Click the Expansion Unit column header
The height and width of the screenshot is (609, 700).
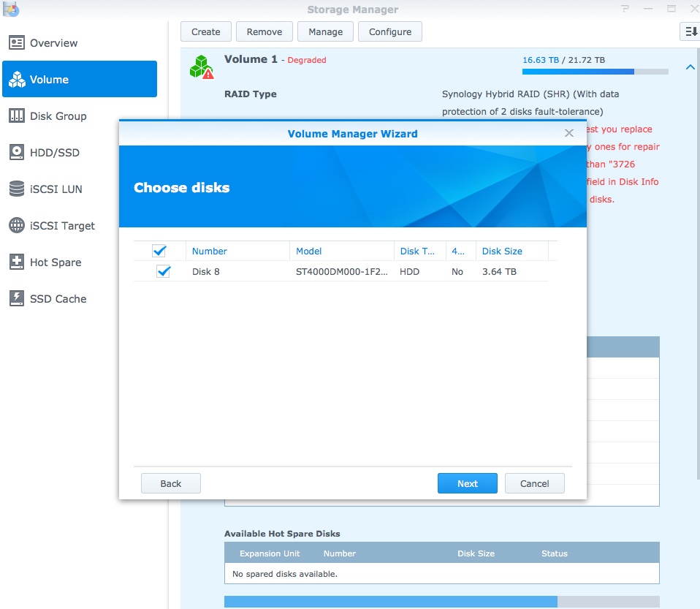(x=270, y=553)
